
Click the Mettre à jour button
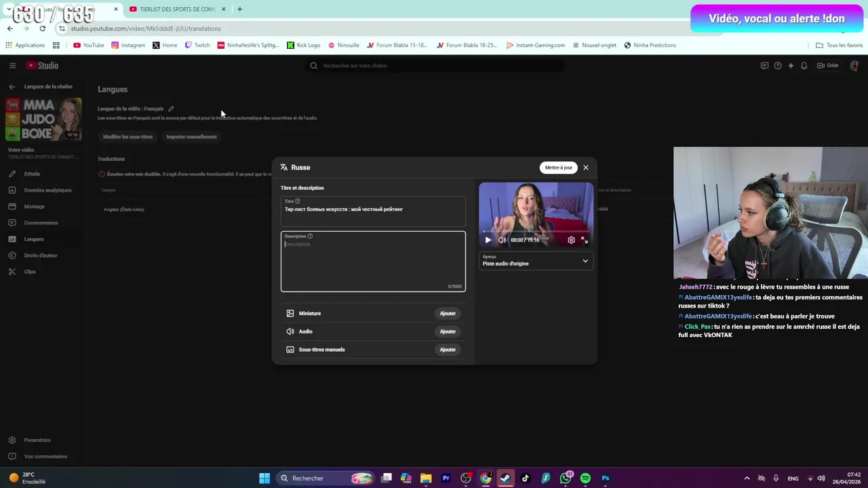[559, 167]
